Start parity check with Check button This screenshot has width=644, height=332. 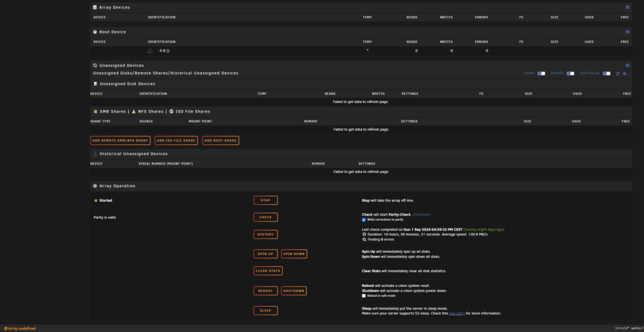coord(265,217)
